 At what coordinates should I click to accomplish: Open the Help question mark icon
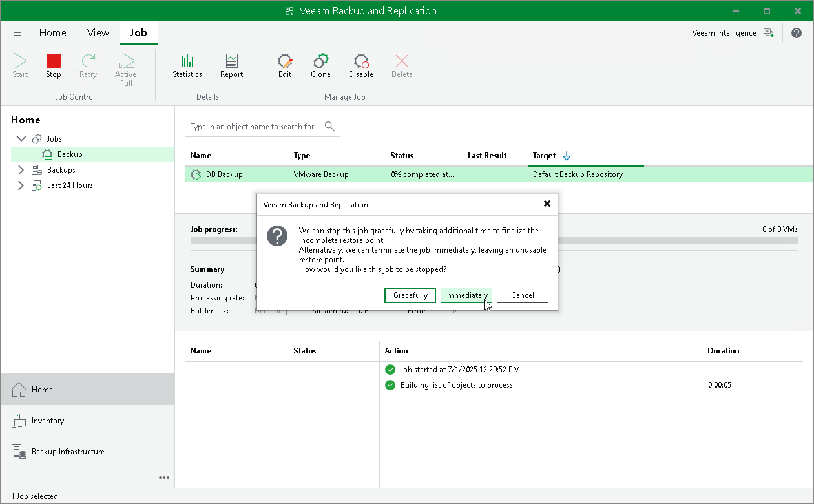(797, 33)
